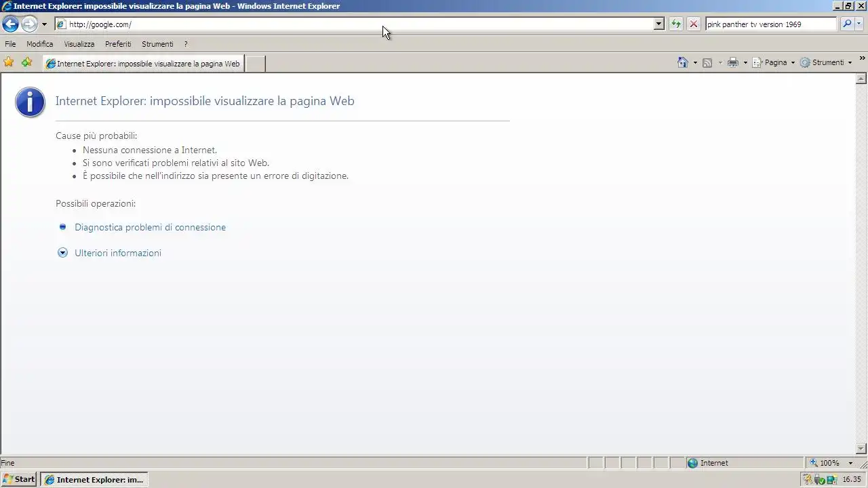Expand the Home button dropdown arrow
The height and width of the screenshot is (488, 868).
(x=695, y=63)
